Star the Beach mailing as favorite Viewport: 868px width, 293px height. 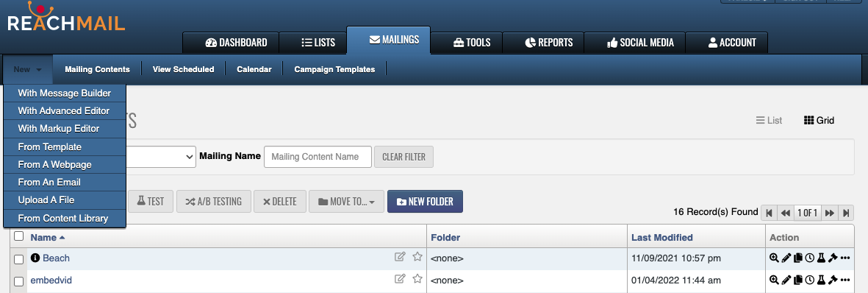417,256
